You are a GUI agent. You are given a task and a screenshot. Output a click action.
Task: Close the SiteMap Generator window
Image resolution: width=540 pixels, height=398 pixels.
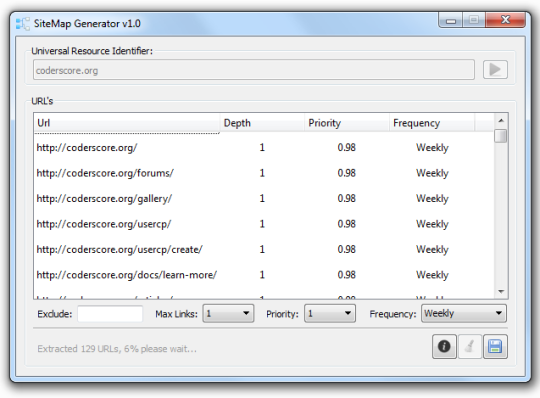point(505,20)
